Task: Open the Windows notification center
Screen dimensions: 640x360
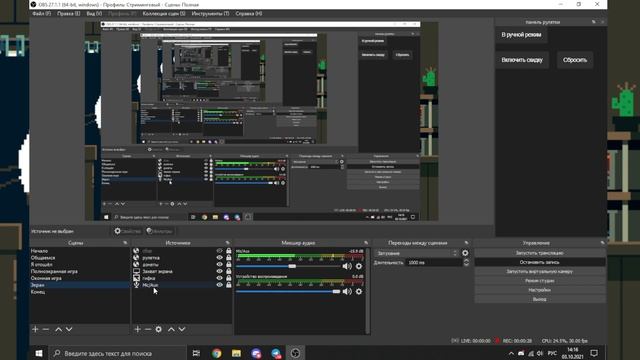Action: 594,353
